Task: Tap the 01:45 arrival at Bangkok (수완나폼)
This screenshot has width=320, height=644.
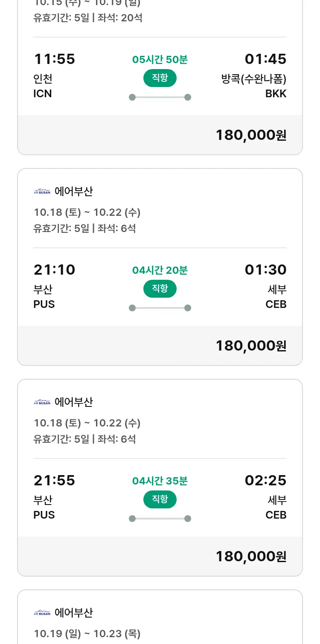Action: (265, 59)
